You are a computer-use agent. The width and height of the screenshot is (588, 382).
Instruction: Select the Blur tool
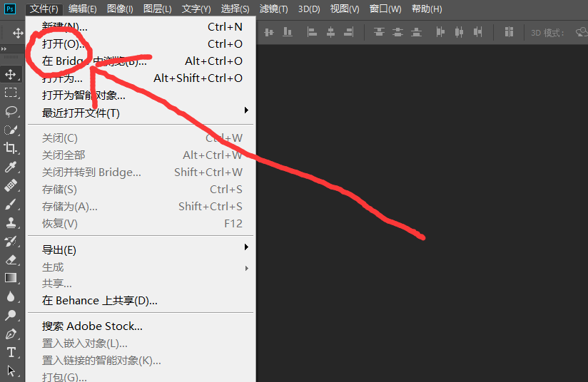(x=11, y=296)
